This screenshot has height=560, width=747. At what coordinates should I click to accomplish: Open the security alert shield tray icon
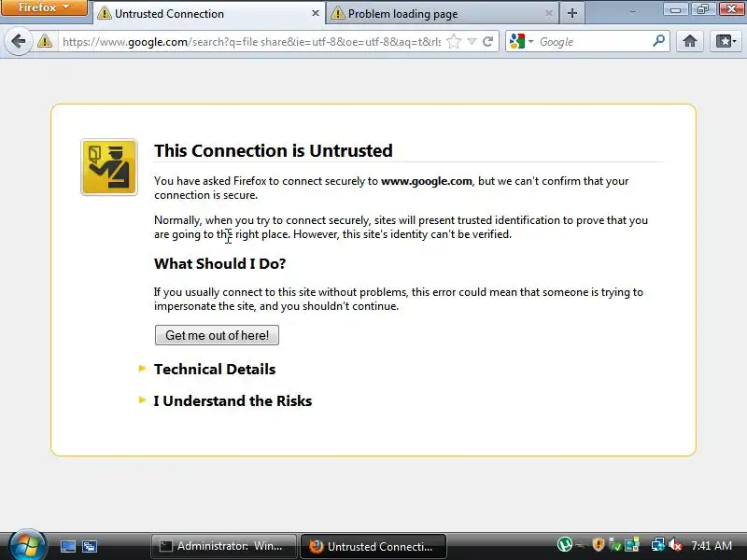[x=599, y=544]
